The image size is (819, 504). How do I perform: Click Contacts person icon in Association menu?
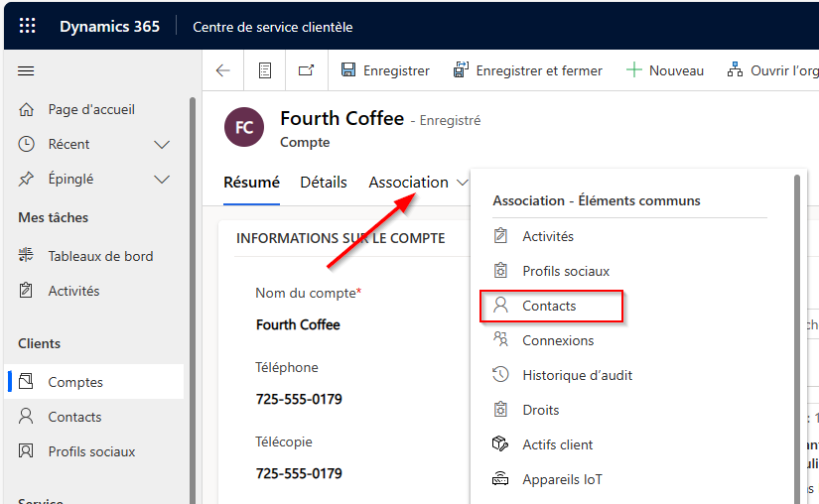pos(500,305)
